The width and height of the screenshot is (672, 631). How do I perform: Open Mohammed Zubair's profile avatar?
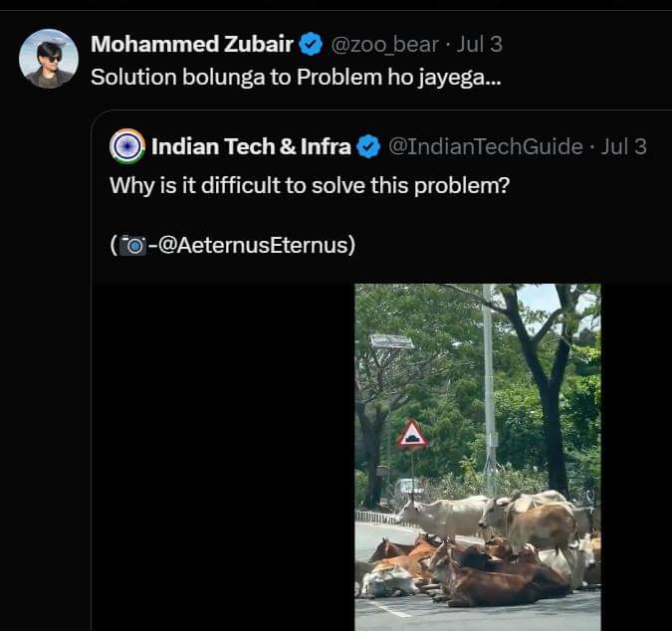tap(49, 60)
